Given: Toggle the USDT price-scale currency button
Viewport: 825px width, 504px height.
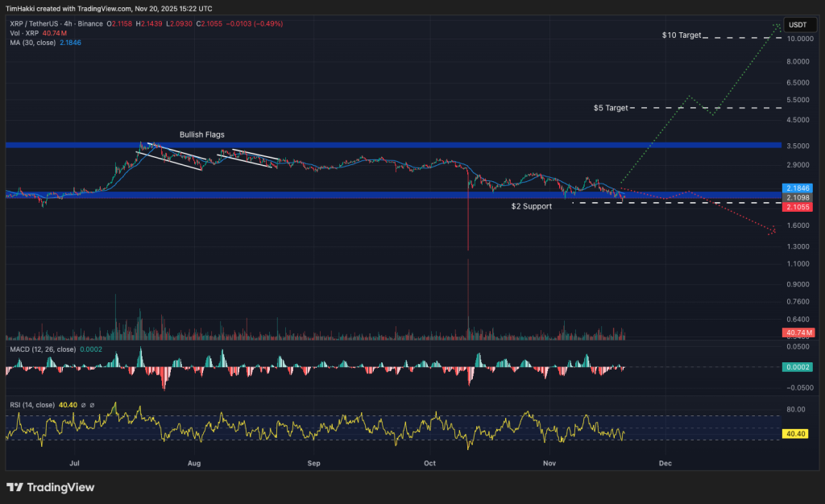Looking at the screenshot, I should point(800,25).
